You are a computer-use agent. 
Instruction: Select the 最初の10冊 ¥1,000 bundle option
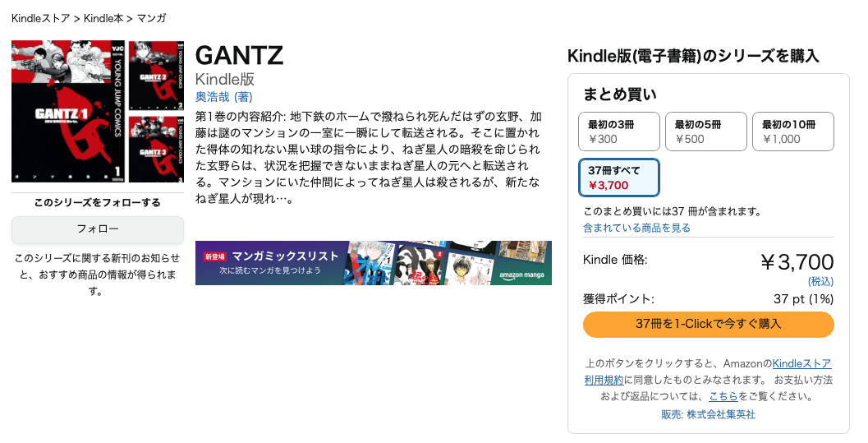pos(792,132)
